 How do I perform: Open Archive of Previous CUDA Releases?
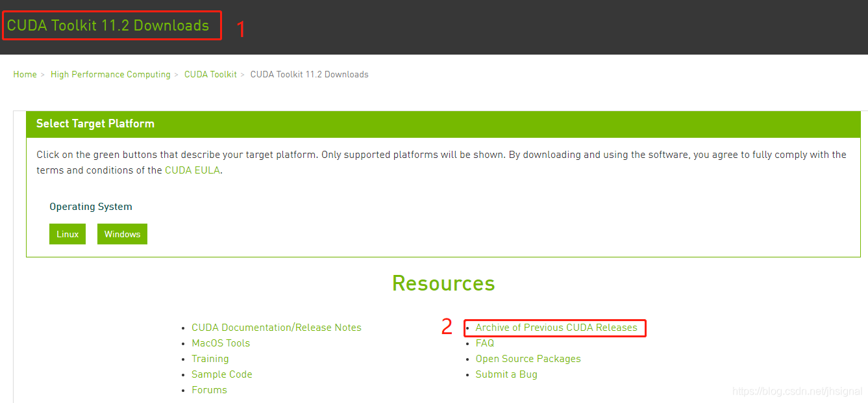pyautogui.click(x=556, y=328)
